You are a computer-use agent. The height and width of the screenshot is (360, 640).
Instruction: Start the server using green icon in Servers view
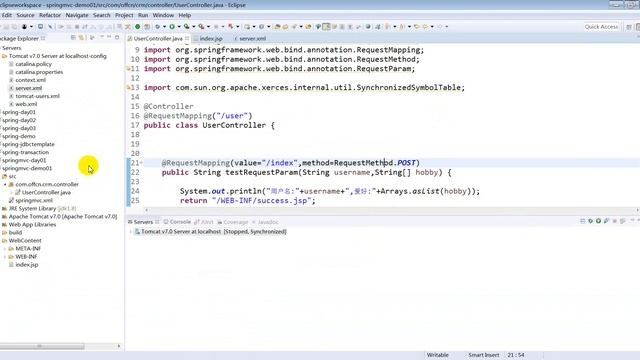coord(598,221)
